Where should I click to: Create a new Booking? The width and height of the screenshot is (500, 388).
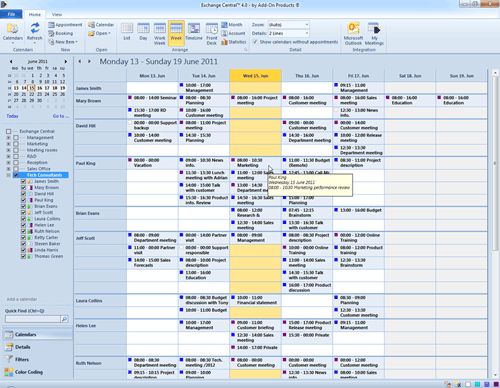pyautogui.click(x=60, y=33)
